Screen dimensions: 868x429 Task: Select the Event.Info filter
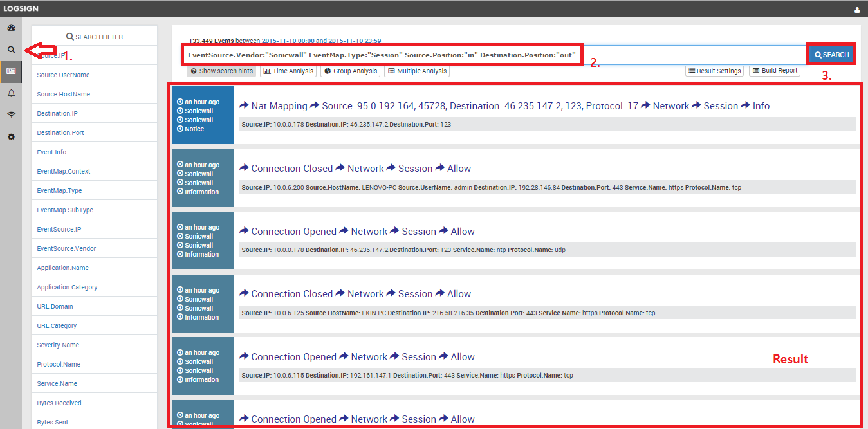[x=51, y=152]
